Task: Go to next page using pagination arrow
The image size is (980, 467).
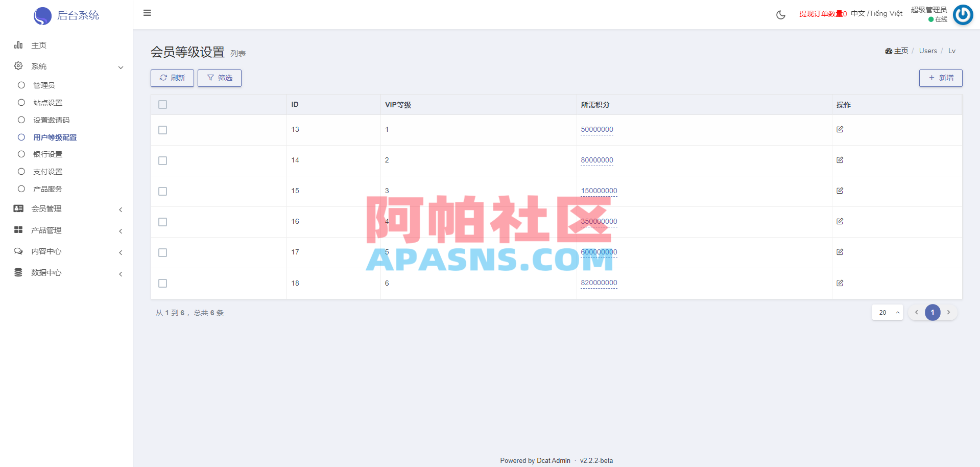Action: [x=948, y=312]
